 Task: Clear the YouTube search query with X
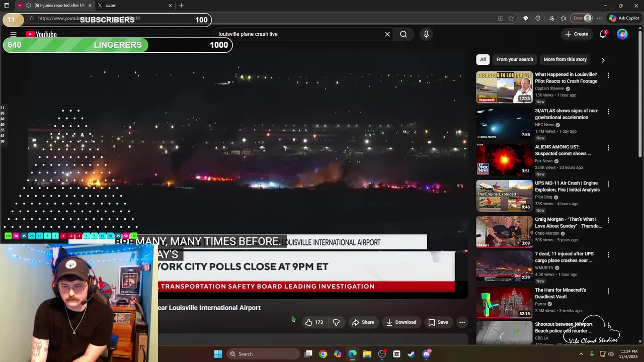coord(387,34)
